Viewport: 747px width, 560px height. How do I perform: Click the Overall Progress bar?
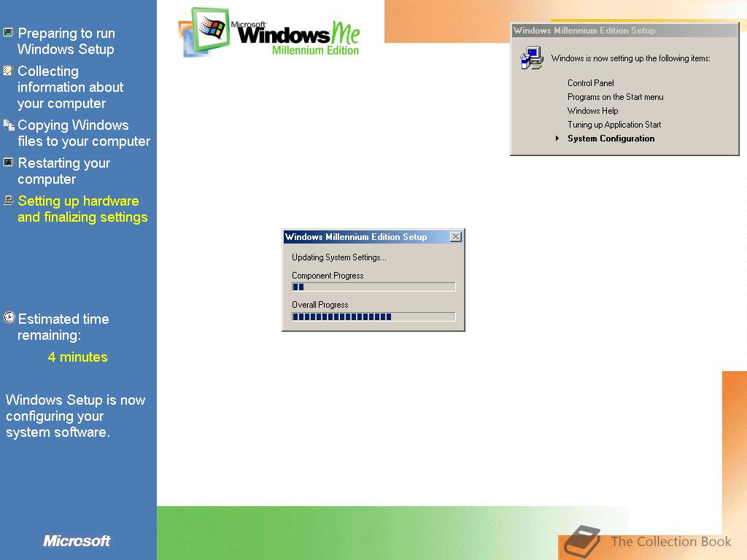pyautogui.click(x=373, y=316)
